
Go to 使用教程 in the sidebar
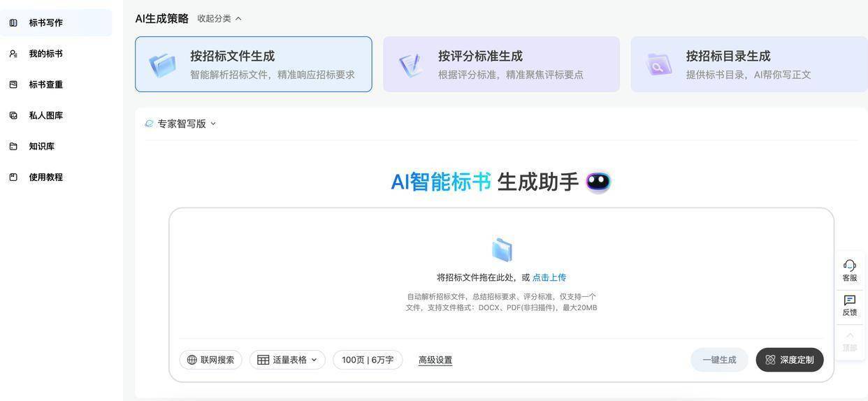point(45,177)
